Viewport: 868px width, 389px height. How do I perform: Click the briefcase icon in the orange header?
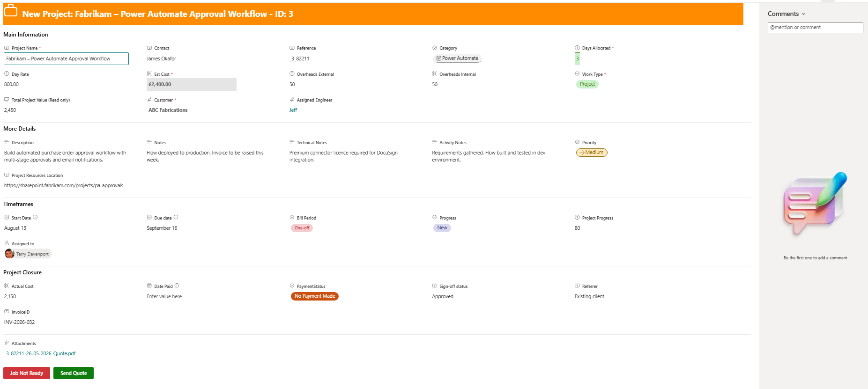(x=11, y=11)
